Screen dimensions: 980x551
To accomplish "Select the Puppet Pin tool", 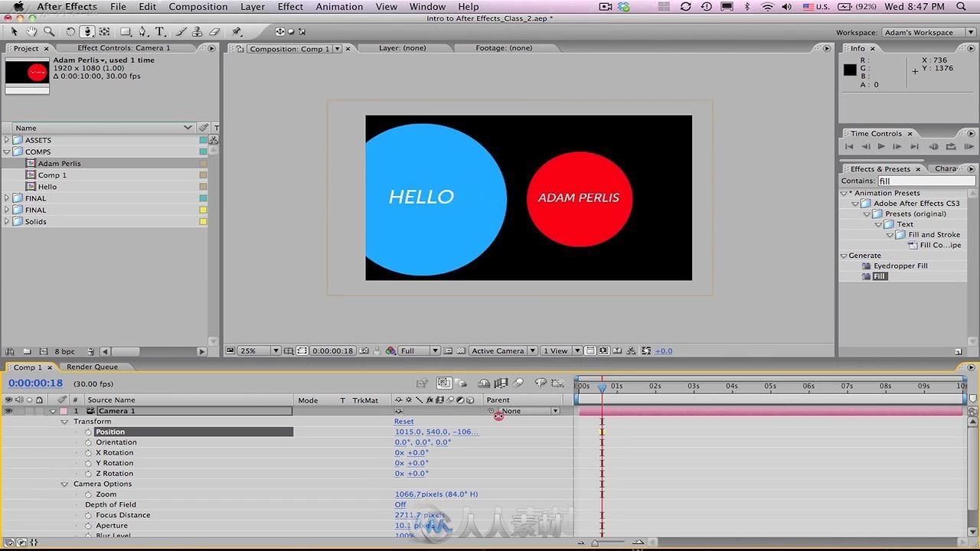I will (237, 31).
